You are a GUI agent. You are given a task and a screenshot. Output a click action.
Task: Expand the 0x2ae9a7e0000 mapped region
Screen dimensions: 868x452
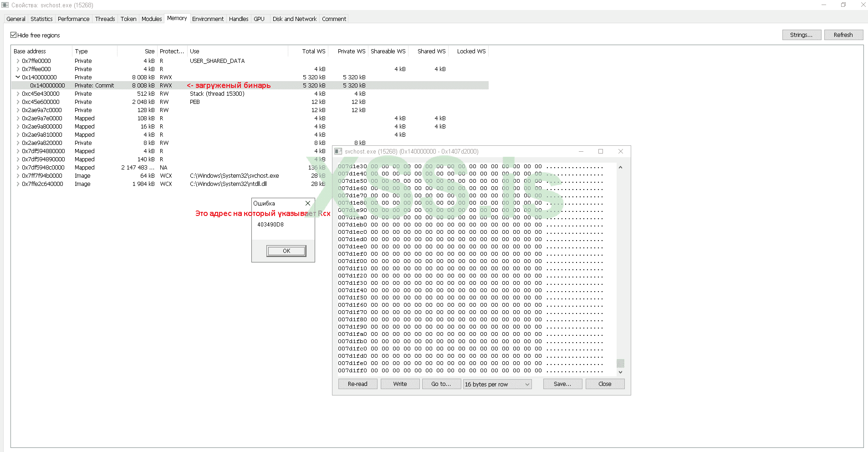18,118
